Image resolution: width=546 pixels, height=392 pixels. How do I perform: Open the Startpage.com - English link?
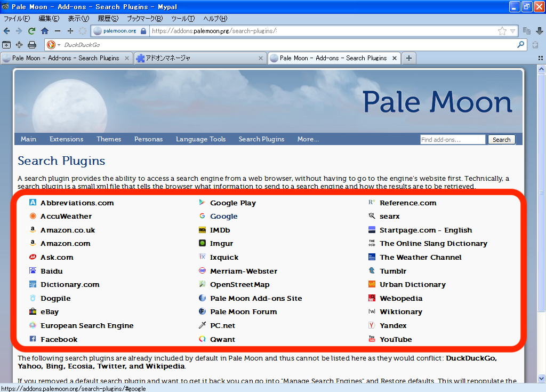[425, 230]
